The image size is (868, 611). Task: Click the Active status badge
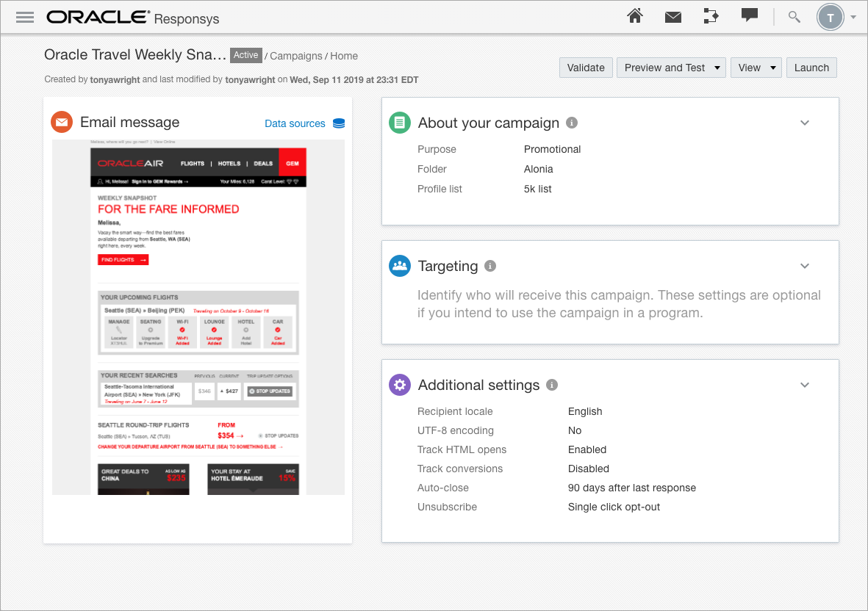click(245, 55)
